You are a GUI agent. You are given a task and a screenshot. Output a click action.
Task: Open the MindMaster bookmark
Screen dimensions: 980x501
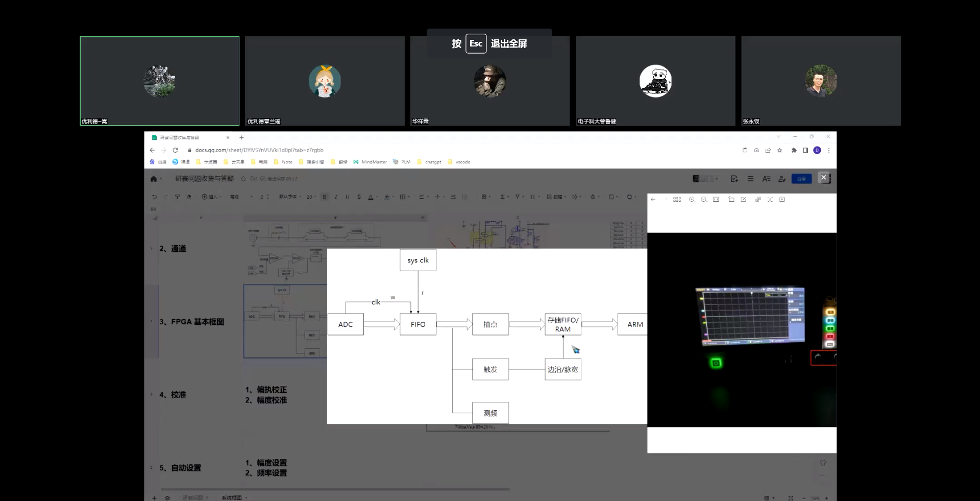tap(370, 162)
